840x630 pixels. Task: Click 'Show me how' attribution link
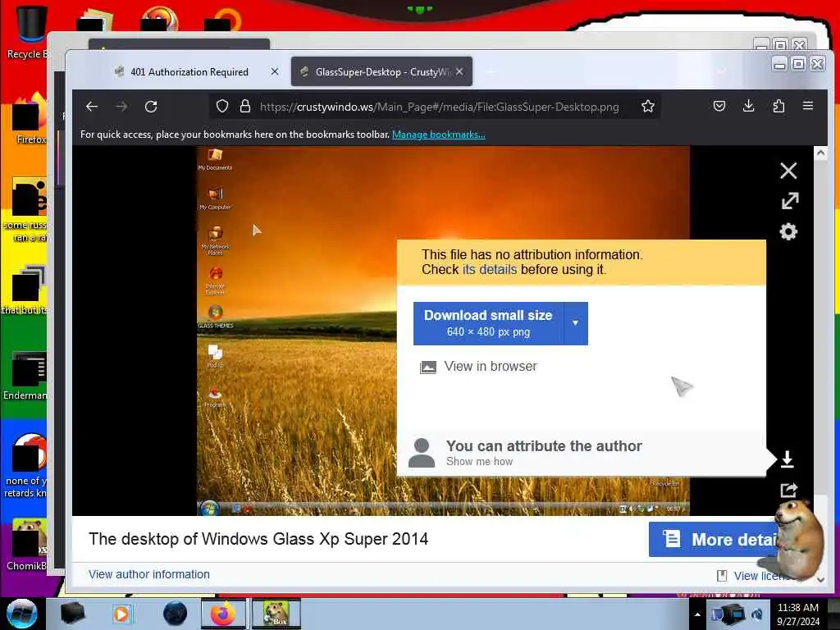[479, 461]
